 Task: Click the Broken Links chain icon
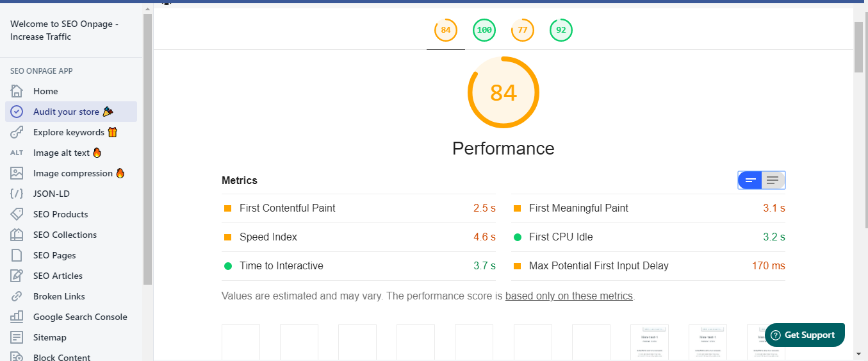click(x=17, y=296)
